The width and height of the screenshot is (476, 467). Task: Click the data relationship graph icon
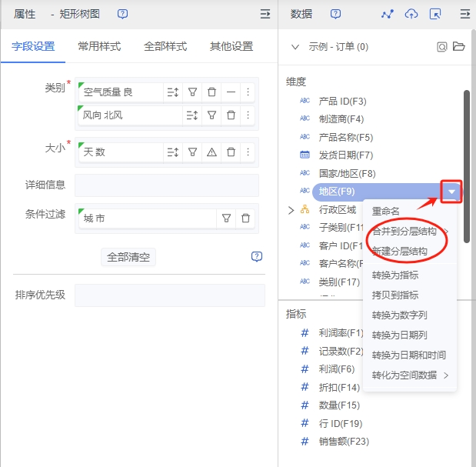tap(388, 14)
